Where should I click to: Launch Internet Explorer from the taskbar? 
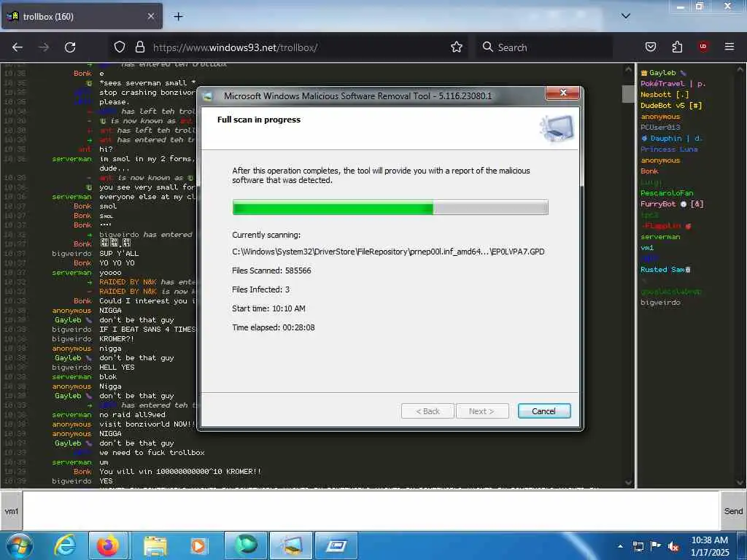(65, 545)
